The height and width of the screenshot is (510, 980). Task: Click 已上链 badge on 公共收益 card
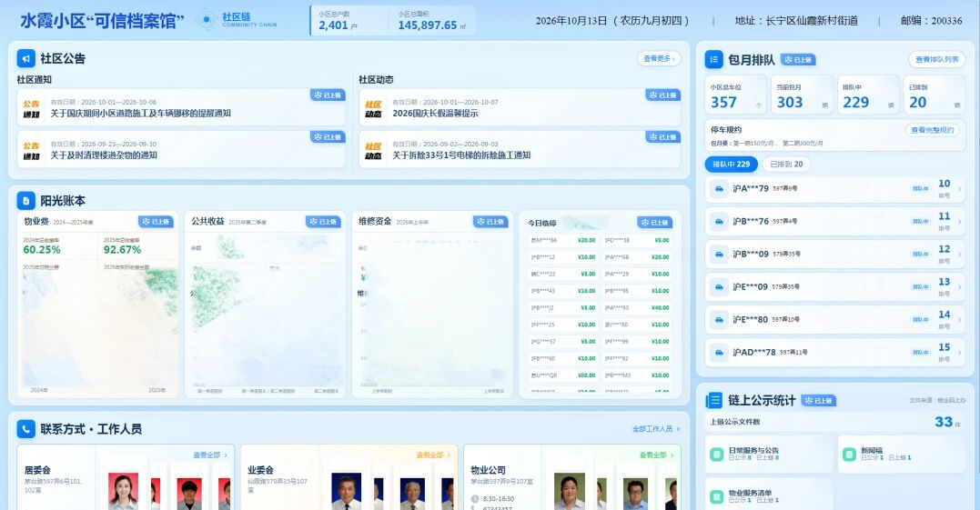323,222
